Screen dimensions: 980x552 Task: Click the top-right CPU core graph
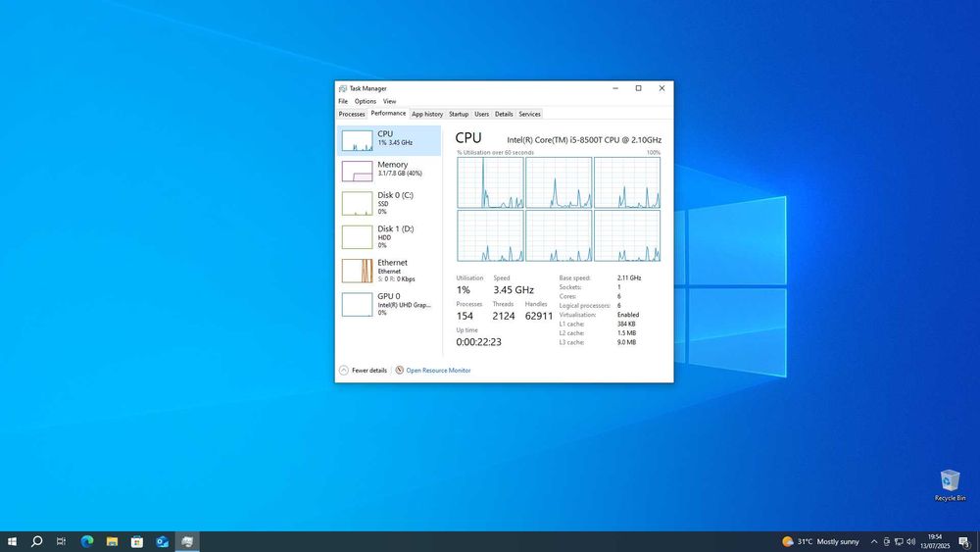tap(627, 182)
